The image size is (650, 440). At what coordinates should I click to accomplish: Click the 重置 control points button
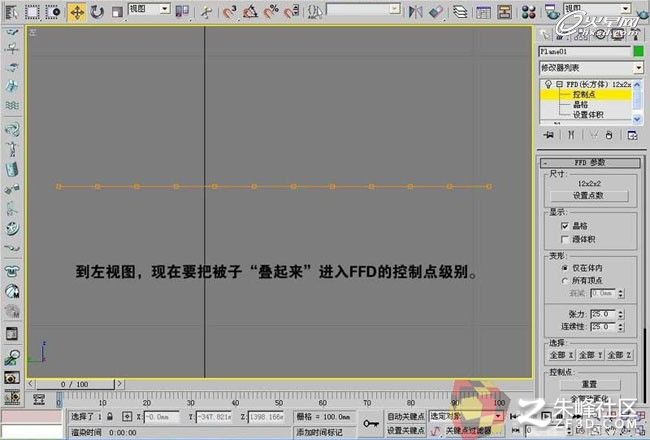click(589, 384)
